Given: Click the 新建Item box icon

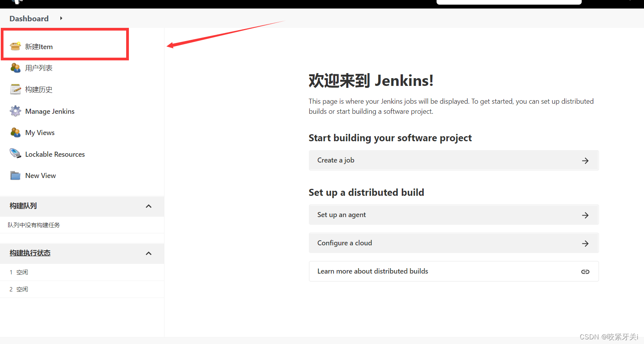Looking at the screenshot, I should pyautogui.click(x=15, y=46).
